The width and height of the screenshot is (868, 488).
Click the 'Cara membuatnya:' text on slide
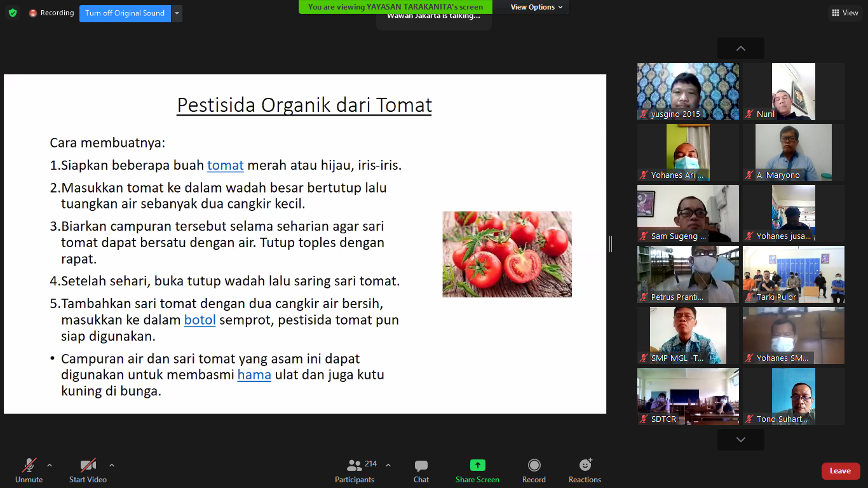(107, 143)
